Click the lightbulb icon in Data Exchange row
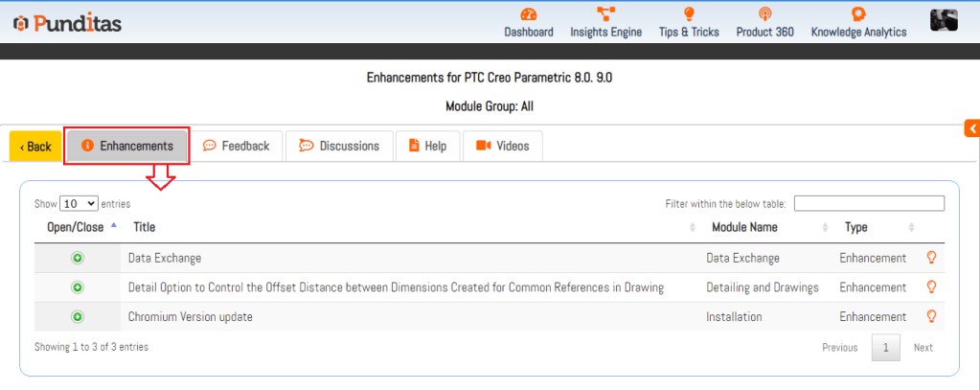980x390 pixels. 930,258
